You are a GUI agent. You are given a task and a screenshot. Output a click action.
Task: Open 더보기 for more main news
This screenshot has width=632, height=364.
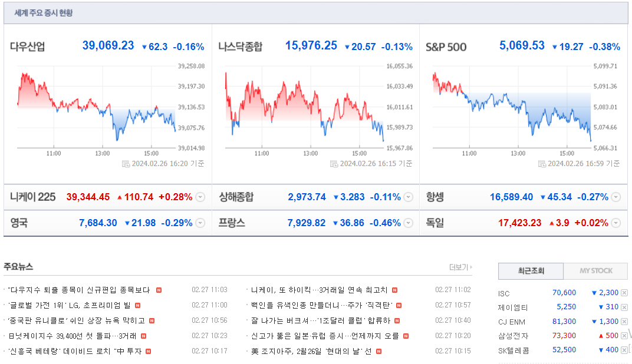pos(460,267)
